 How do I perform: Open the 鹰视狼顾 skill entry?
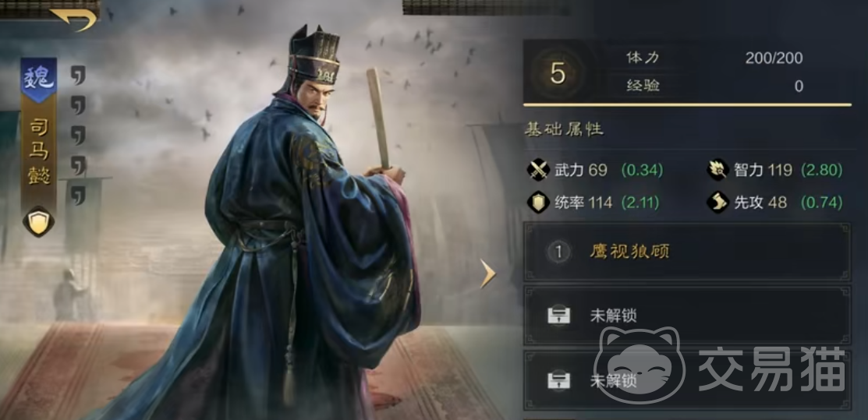tap(687, 252)
